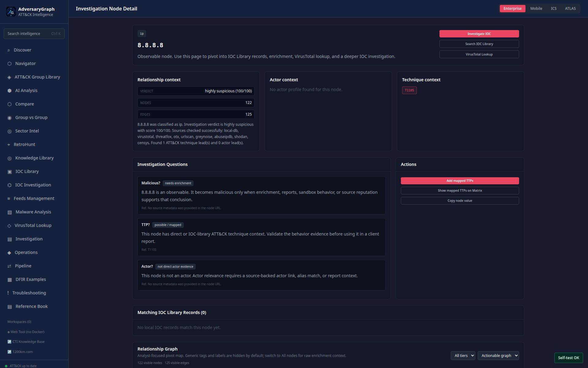Viewport: 588px width, 368px height.
Task: Click the ATT&CK up to date status text
Action: click(x=23, y=366)
